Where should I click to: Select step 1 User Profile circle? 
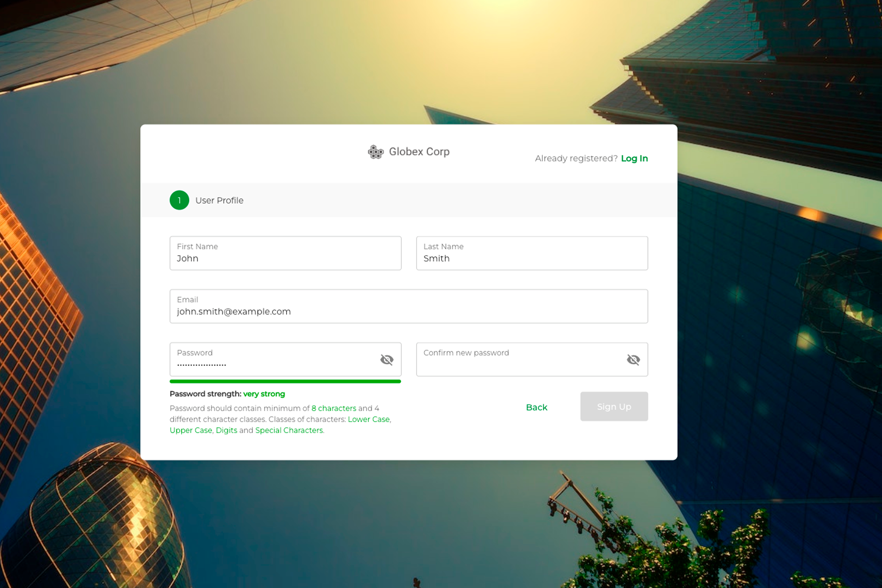(x=179, y=200)
